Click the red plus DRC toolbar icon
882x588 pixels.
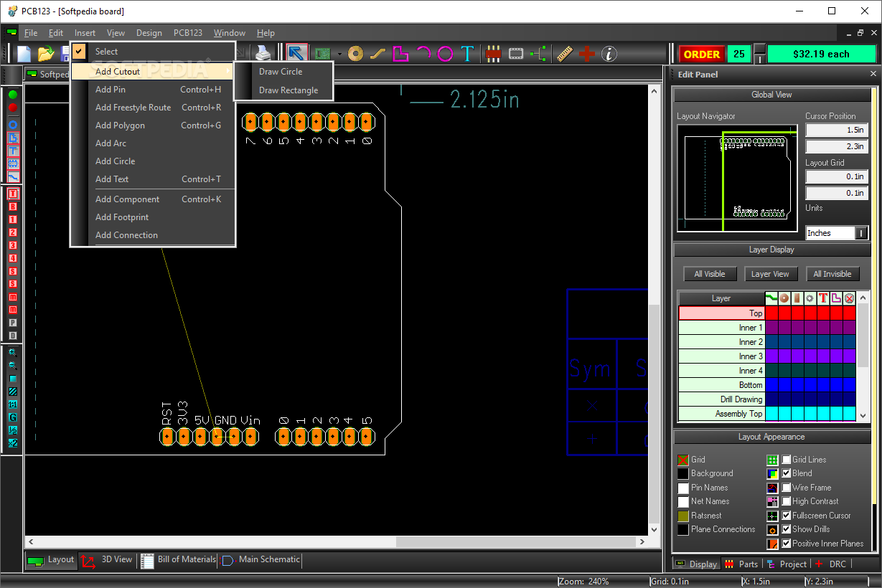[x=587, y=53]
